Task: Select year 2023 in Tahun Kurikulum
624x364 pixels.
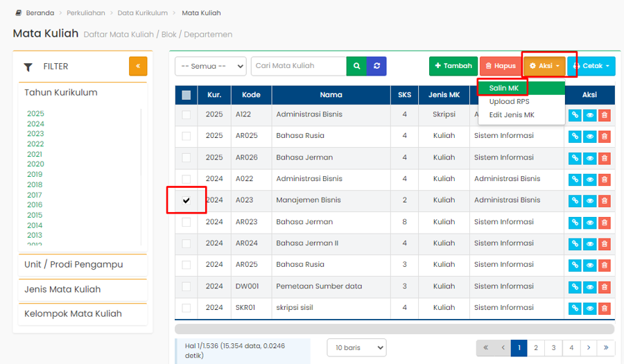Action: pos(35,134)
